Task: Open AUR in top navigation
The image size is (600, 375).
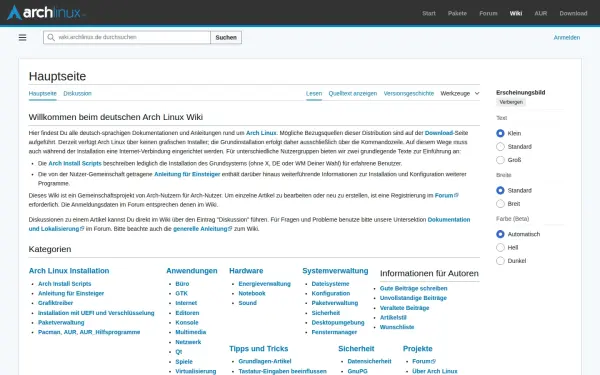Action: coord(541,13)
